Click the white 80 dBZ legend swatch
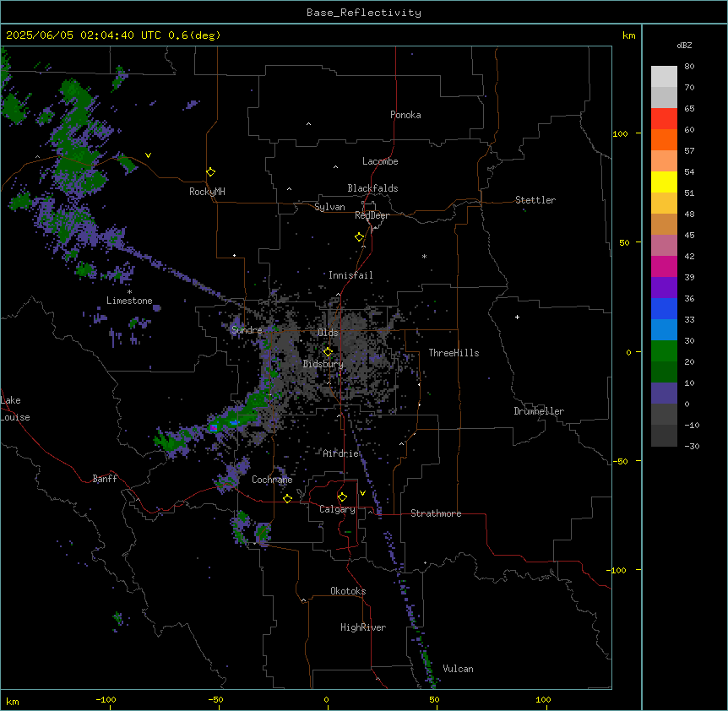This screenshot has height=711, width=728. 664,77
